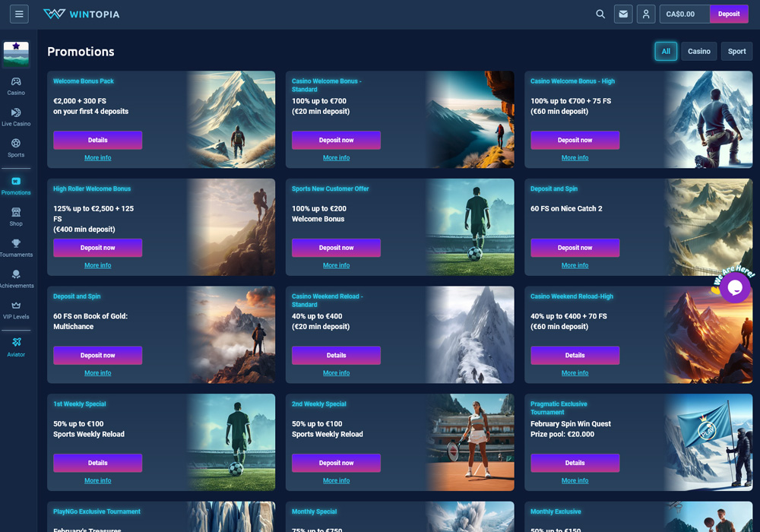More info on Casino Weekend Reload-High
The width and height of the screenshot is (760, 532).
pos(575,373)
